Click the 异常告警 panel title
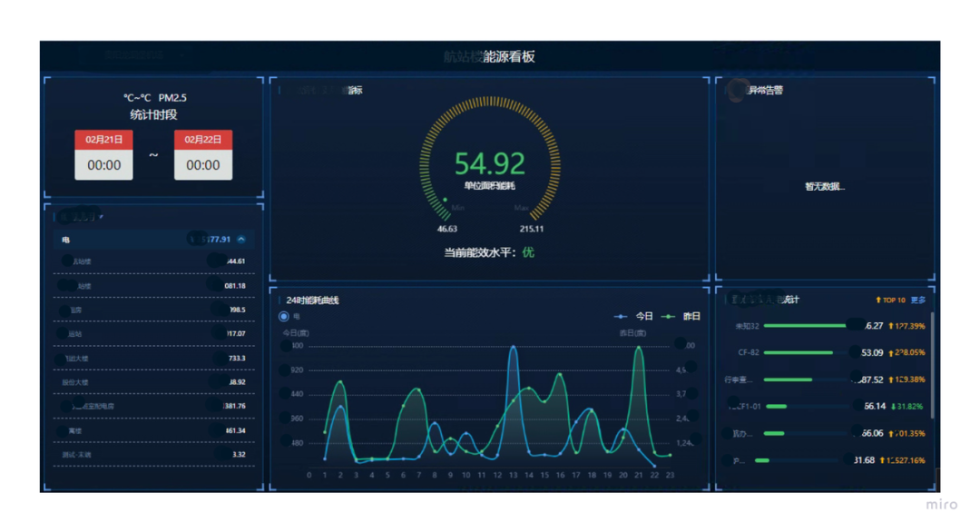Viewport: 980px width, 532px height. (x=766, y=90)
